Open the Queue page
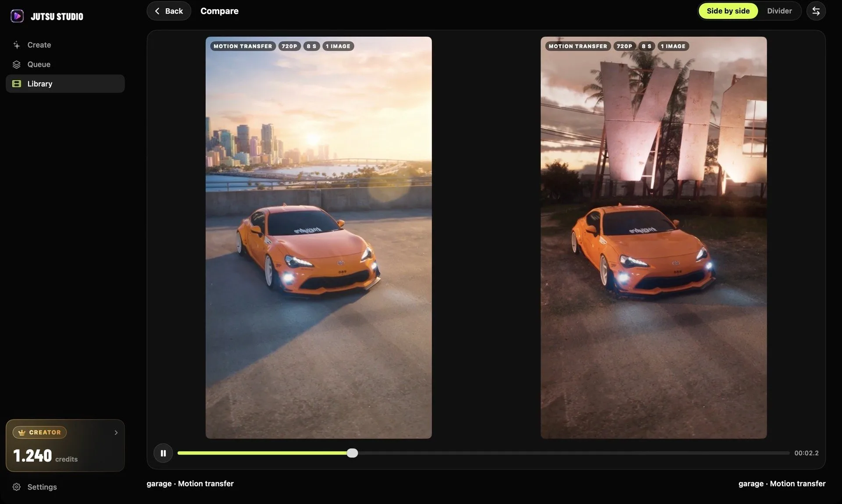The image size is (842, 504). [x=65, y=64]
